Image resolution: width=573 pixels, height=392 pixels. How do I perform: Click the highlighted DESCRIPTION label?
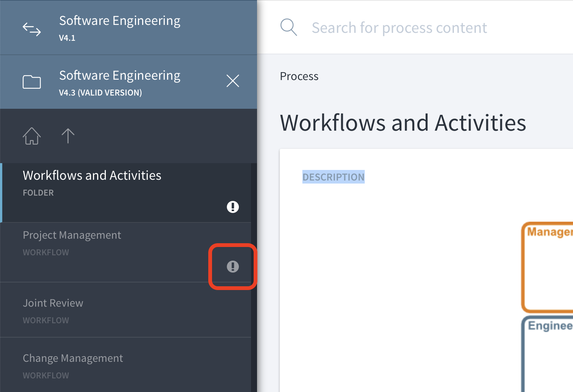pyautogui.click(x=333, y=177)
